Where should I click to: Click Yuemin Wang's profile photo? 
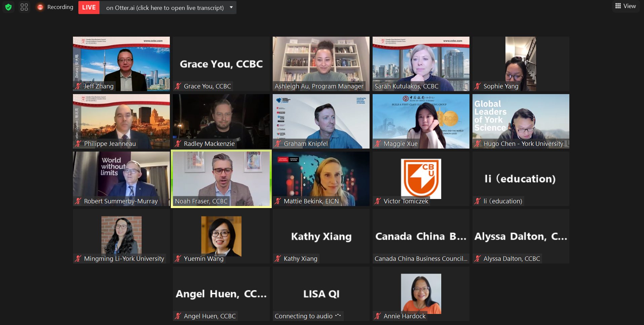click(221, 236)
